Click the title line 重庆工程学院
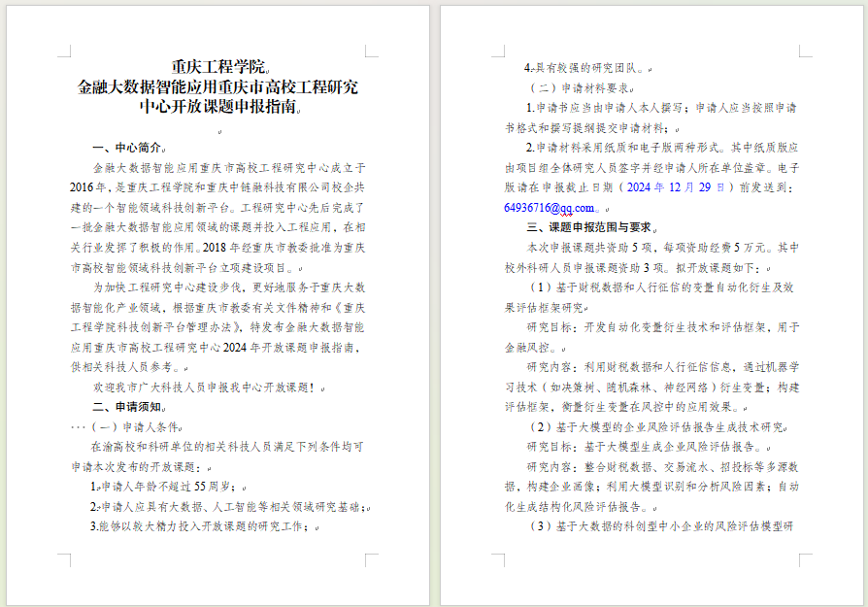This screenshot has height=607, width=868. [218, 67]
